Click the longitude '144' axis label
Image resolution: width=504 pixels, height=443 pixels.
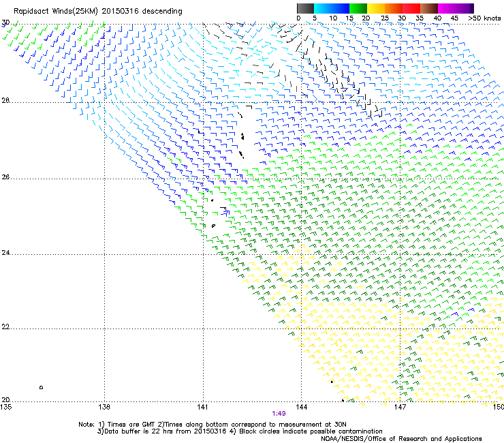click(301, 407)
